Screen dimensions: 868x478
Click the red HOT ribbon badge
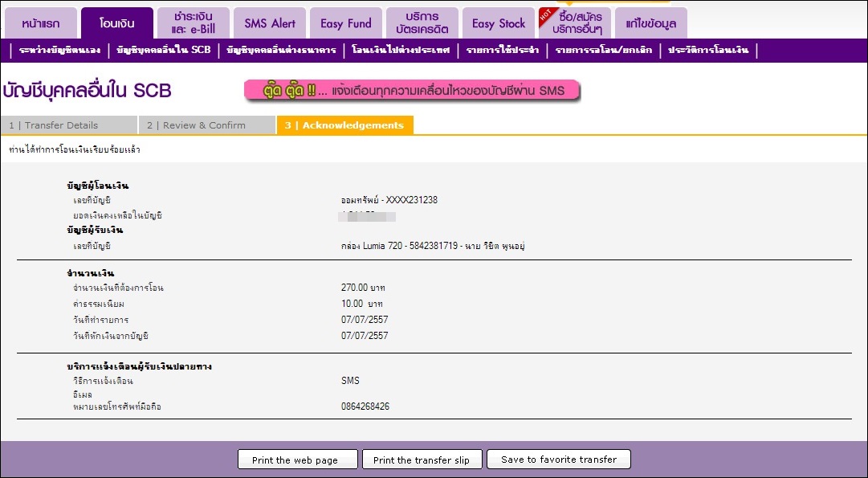click(546, 15)
